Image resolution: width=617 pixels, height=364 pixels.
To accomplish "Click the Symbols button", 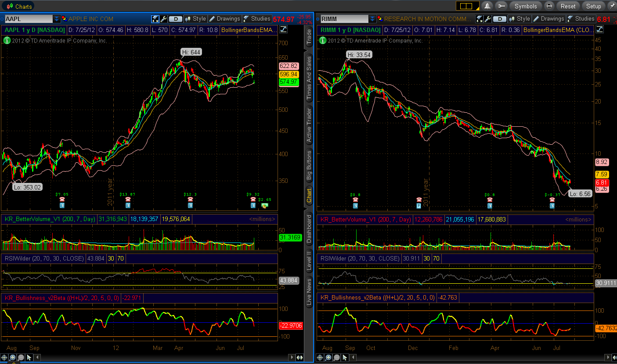I will click(526, 6).
